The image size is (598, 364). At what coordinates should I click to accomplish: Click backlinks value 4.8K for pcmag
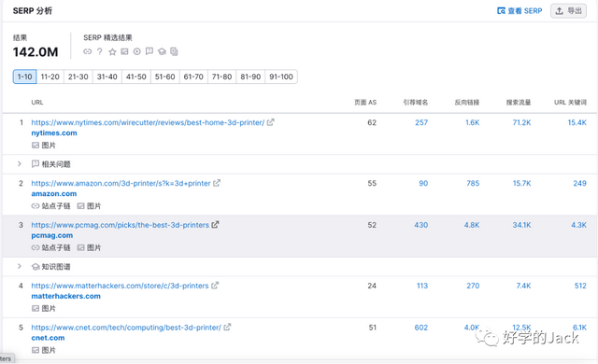pyautogui.click(x=472, y=225)
